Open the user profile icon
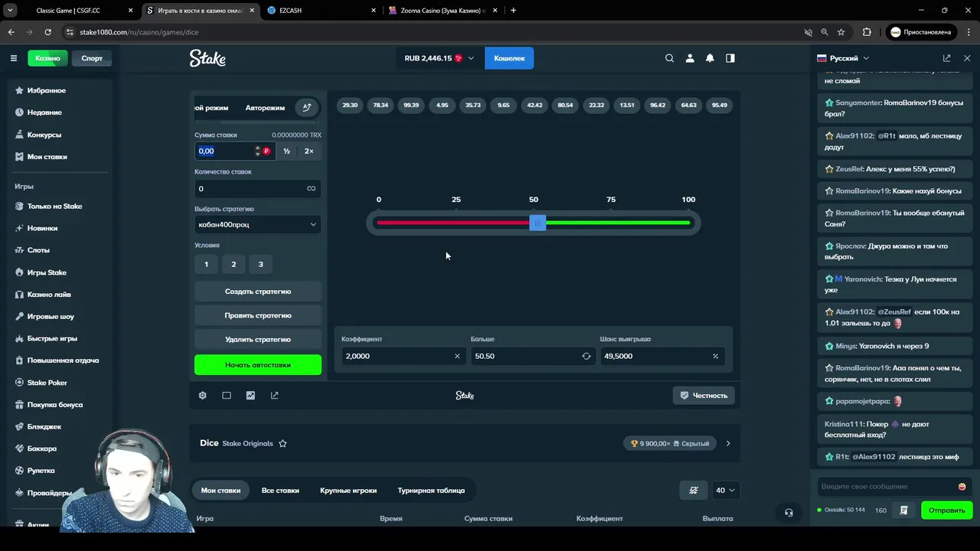 point(690,58)
